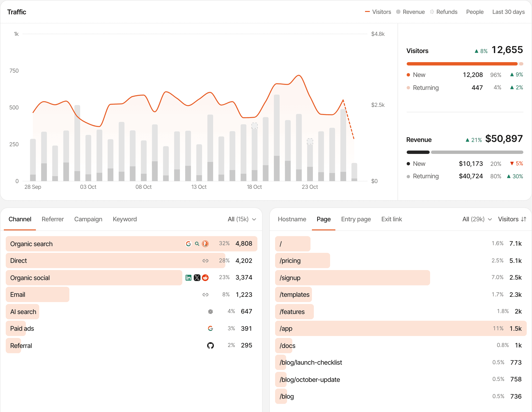Click the /blog/launch-checklist row
Image resolution: width=532 pixels, height=412 pixels.
(401, 362)
